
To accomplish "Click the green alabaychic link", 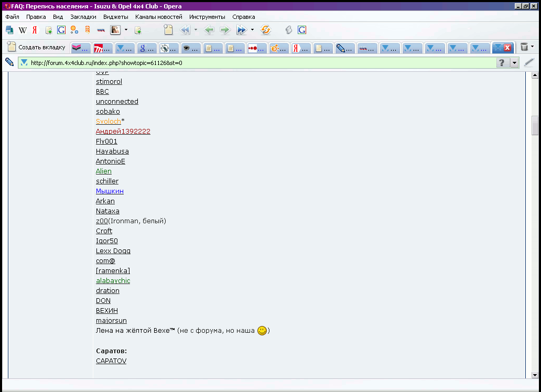I will (113, 280).
